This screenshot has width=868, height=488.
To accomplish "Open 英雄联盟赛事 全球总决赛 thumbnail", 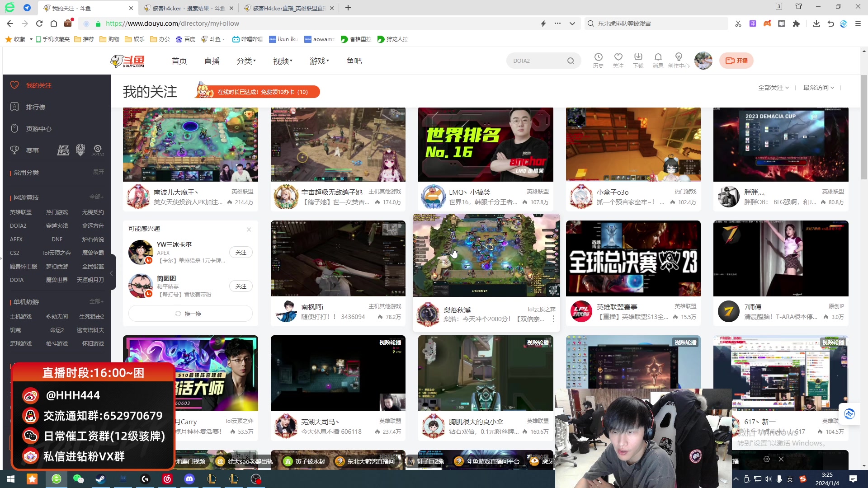I will 633,258.
